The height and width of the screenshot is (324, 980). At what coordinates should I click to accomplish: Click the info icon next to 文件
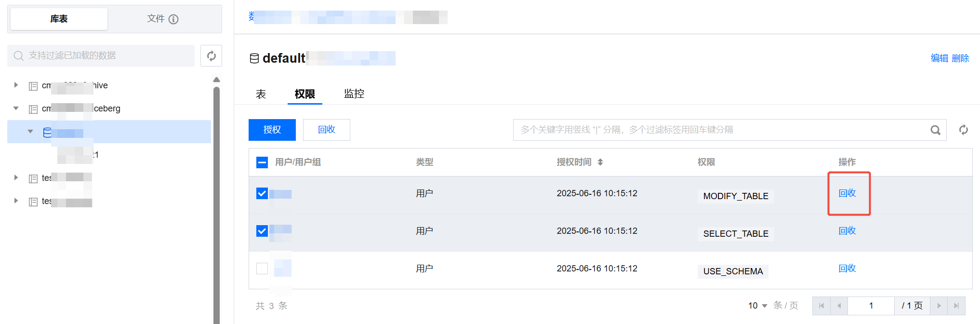tap(173, 19)
